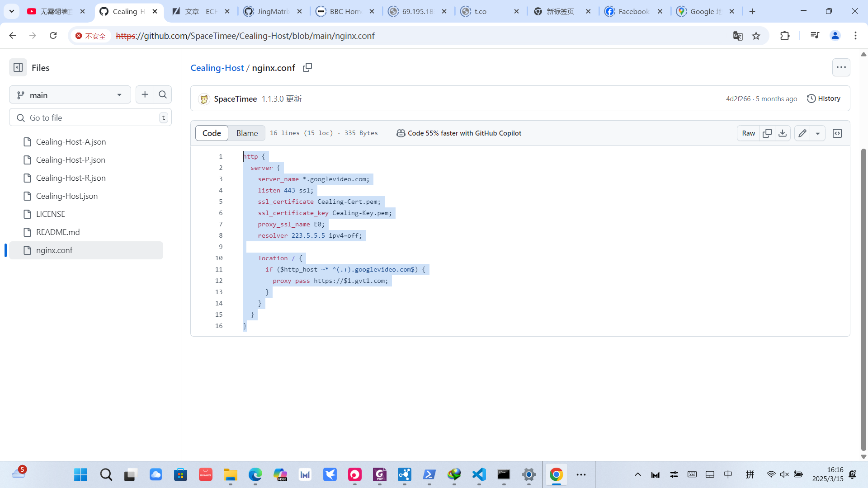Viewport: 868px width, 488px height.
Task: Open the three-dot more options menu
Action: pos(841,67)
